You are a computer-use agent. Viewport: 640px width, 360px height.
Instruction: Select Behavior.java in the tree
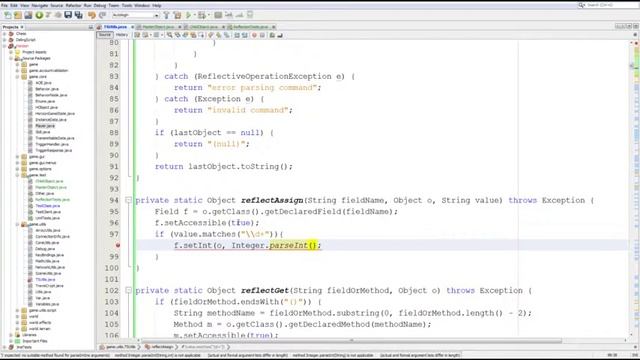[x=47, y=89]
